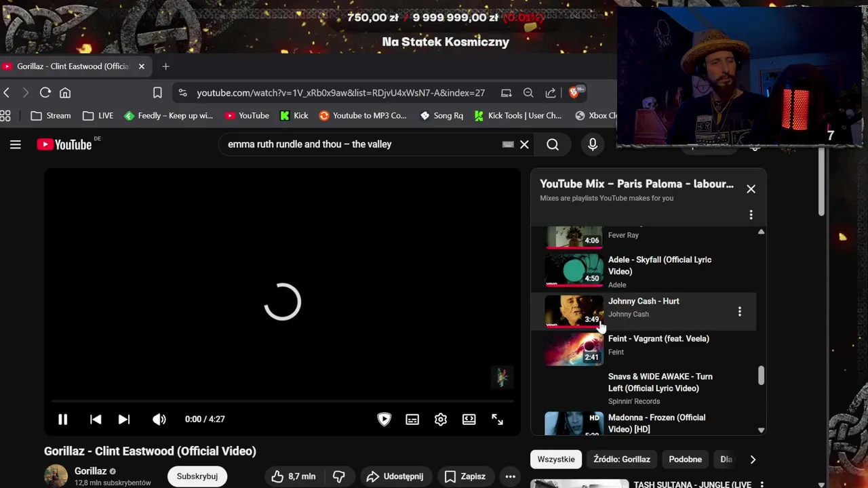Like the video showing 8,7 mln
The width and height of the screenshot is (868, 488).
pyautogui.click(x=293, y=476)
